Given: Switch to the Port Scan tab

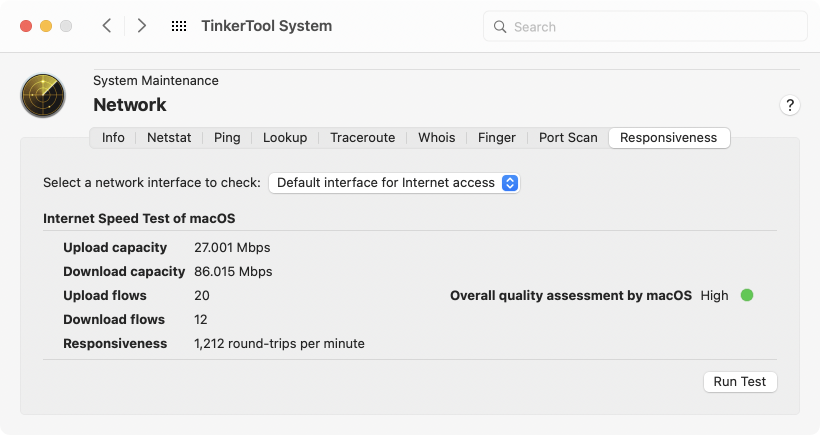Looking at the screenshot, I should tap(568, 138).
